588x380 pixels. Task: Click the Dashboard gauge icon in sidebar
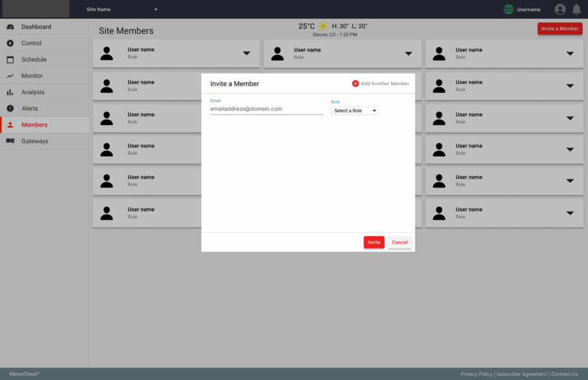10,27
